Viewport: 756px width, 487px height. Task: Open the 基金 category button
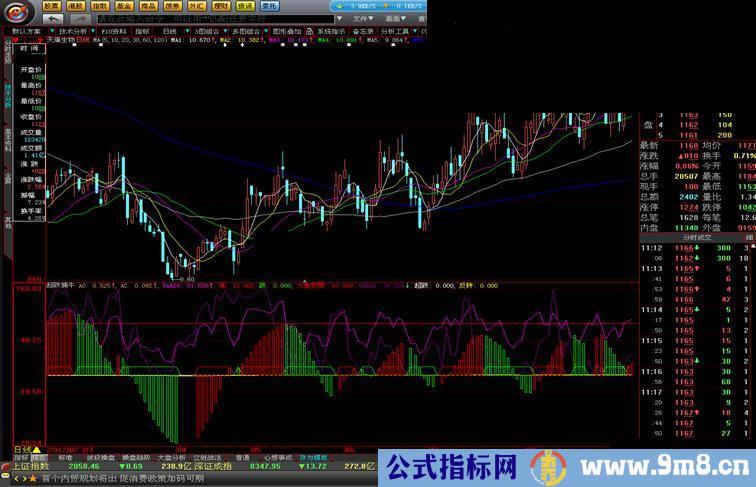coord(124,6)
